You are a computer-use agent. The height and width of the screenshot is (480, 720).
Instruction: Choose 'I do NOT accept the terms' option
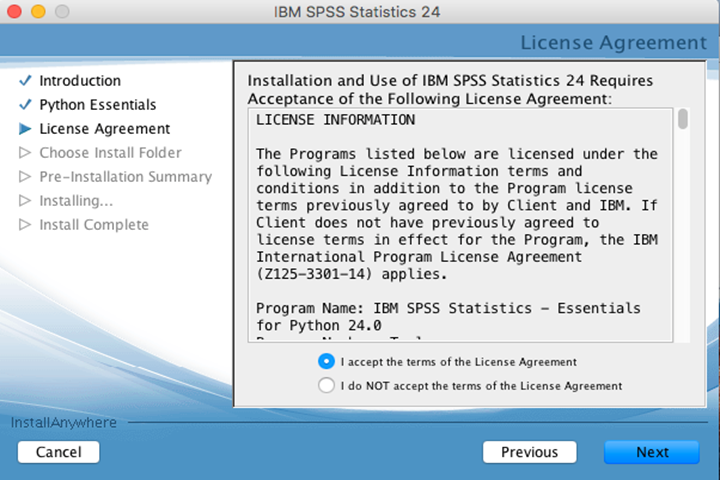(x=326, y=385)
